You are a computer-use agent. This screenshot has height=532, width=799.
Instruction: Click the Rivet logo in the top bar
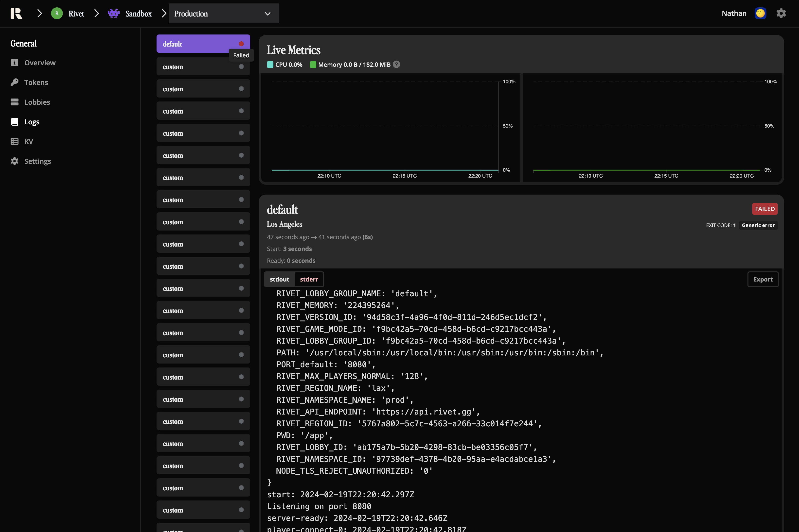coord(16,13)
